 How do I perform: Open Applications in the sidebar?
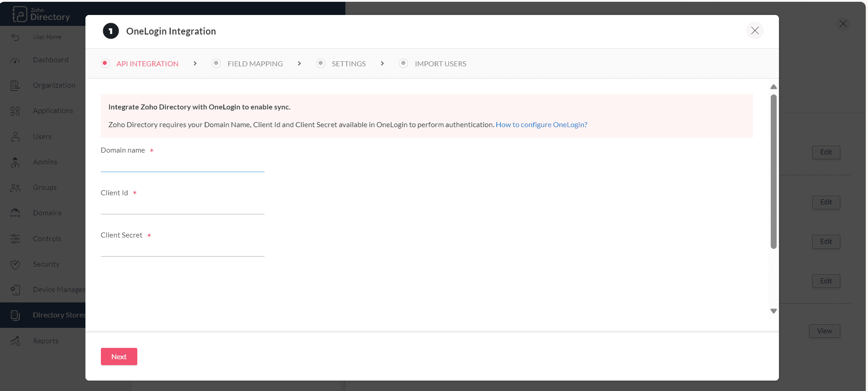[x=53, y=111]
